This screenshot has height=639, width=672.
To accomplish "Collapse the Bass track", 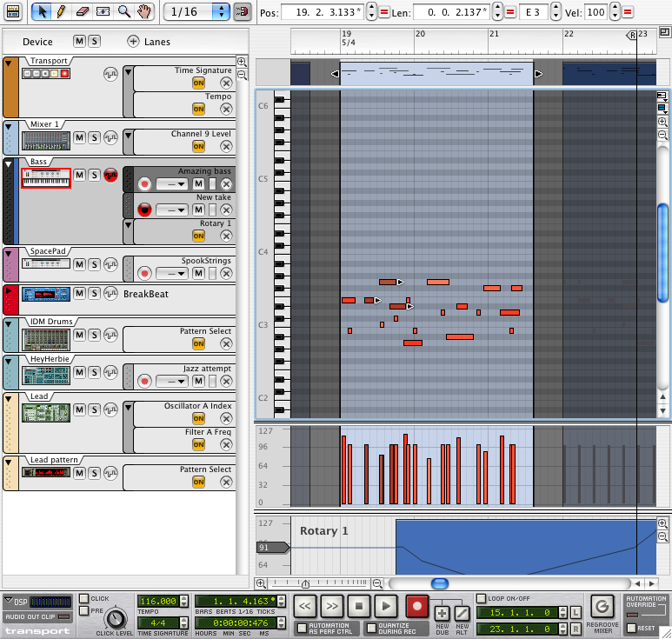I will [x=9, y=164].
